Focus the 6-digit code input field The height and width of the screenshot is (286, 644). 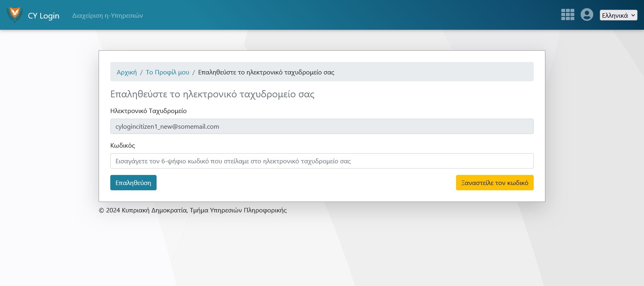pos(322,161)
